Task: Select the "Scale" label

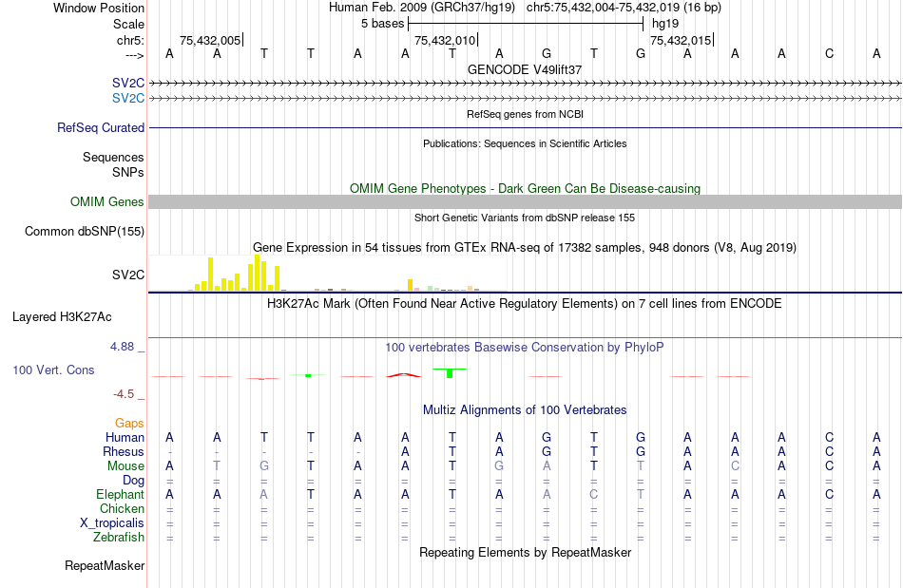Action: (x=128, y=24)
